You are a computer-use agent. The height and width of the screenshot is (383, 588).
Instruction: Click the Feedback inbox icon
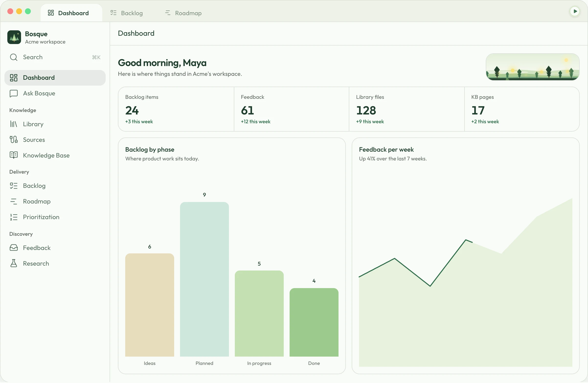pos(14,248)
